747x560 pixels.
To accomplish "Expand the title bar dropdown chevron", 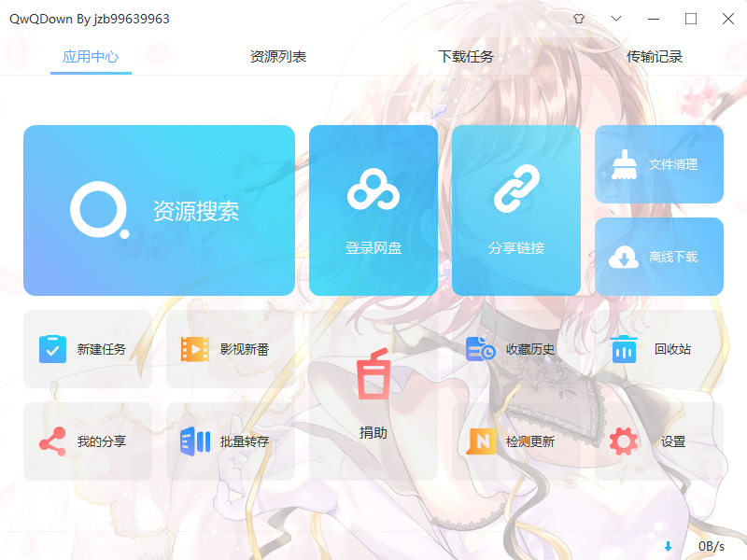I will click(616, 19).
